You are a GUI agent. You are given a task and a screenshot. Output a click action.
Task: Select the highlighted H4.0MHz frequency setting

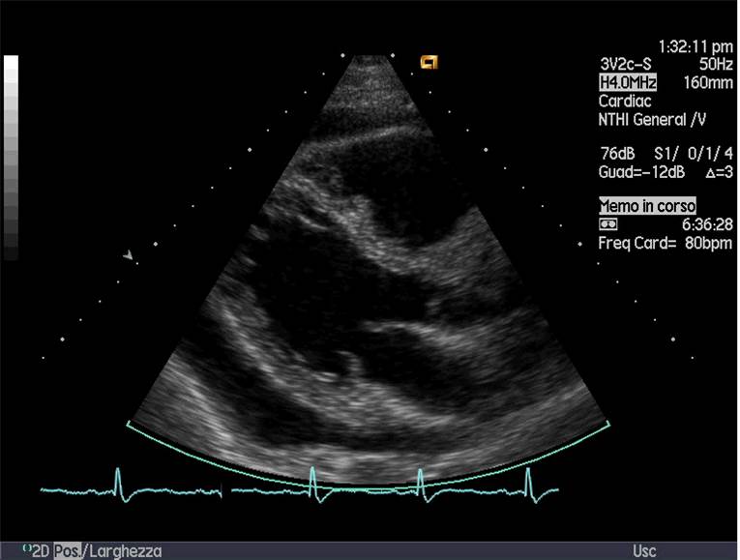click(628, 82)
